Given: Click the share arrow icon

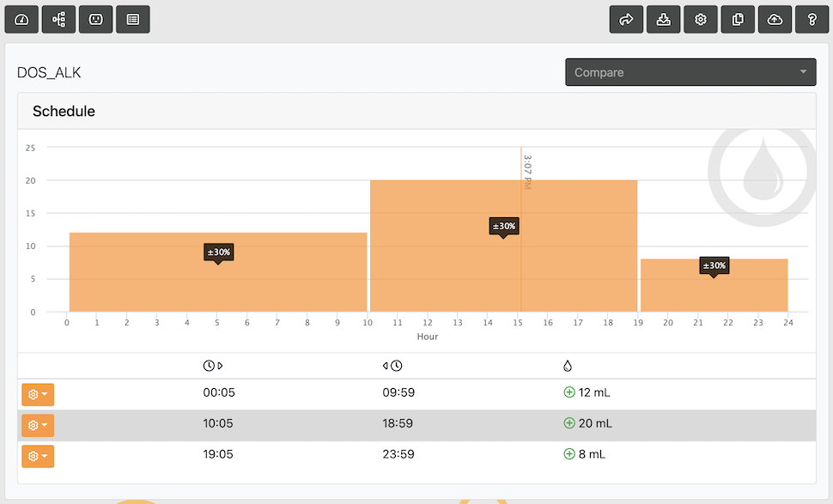Looking at the screenshot, I should point(626,20).
